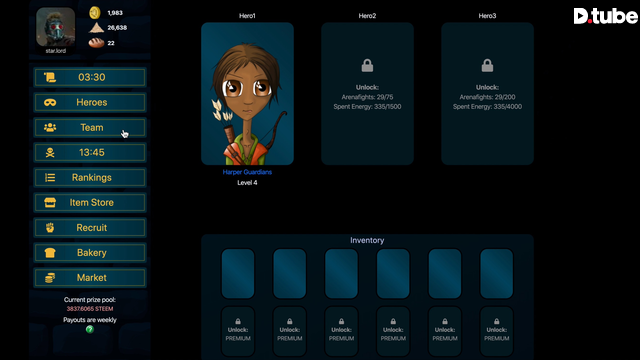The height and width of the screenshot is (360, 640).
Task: Select the second empty inventory slot
Action: (290, 274)
